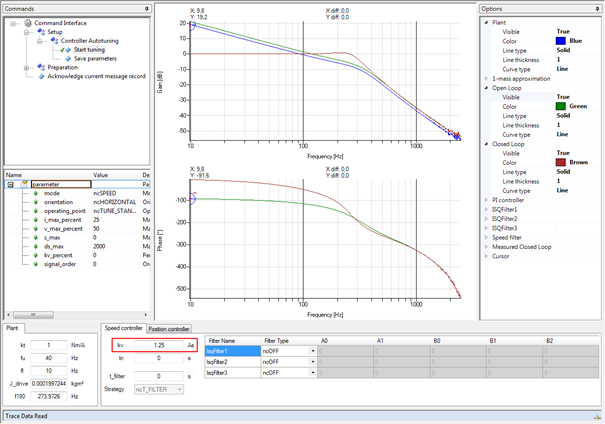Click the green icon beside orientation parameter
605x424 pixels.
pyautogui.click(x=36, y=202)
